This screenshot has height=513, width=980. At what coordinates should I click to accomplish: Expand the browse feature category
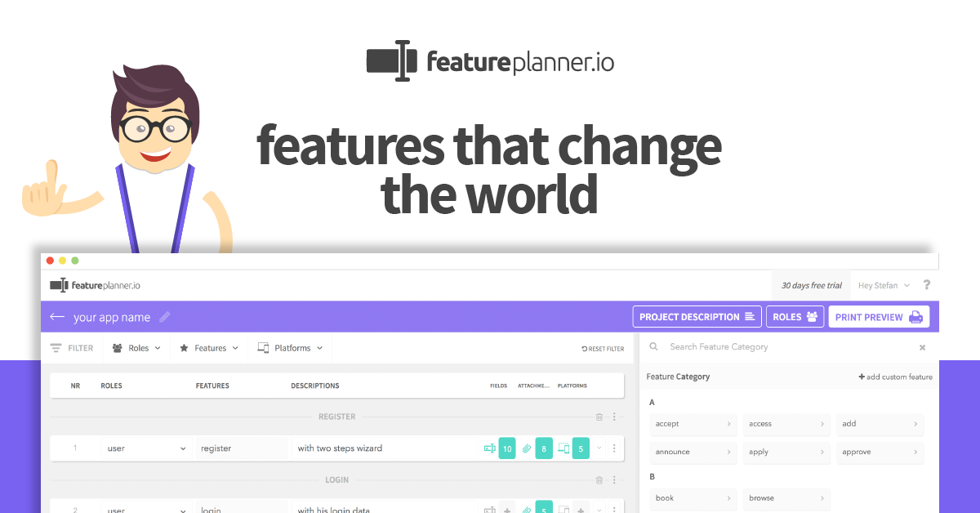(786, 498)
